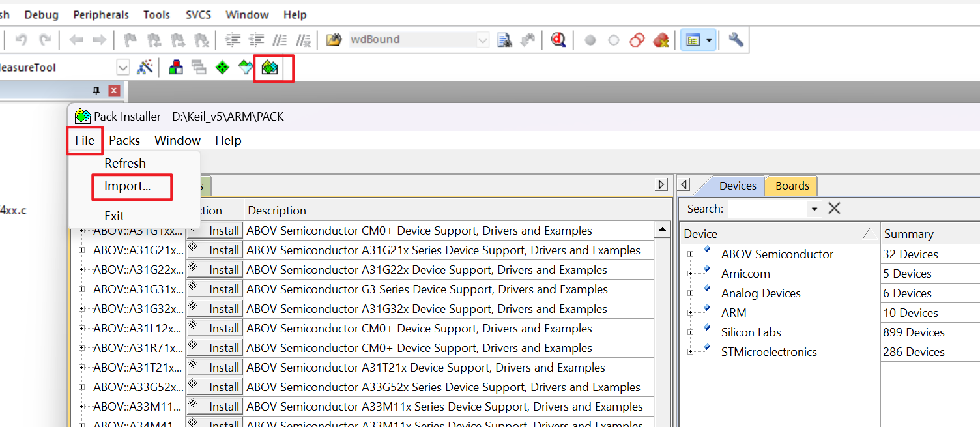The width and height of the screenshot is (980, 427).
Task: Start debug session with red d icon
Action: click(558, 40)
